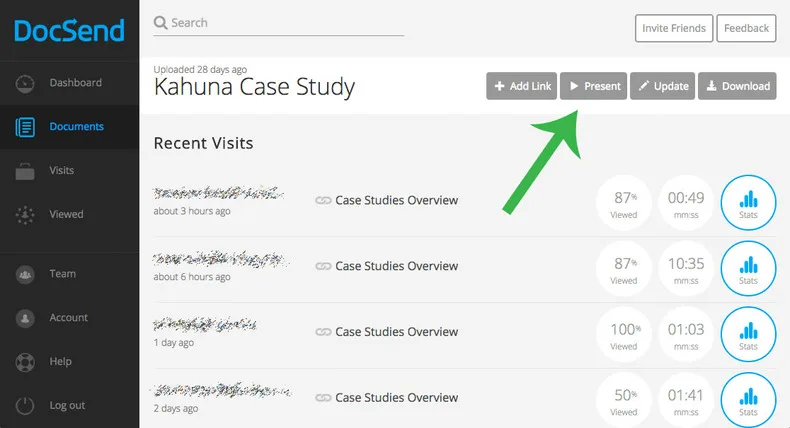The height and width of the screenshot is (428, 790).
Task: Click the 100% Viewed circle
Action: 624,334
